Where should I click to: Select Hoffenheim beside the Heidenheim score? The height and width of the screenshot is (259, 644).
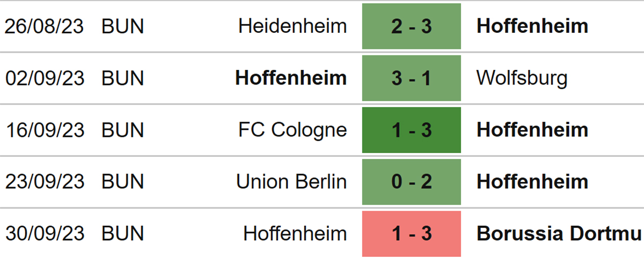tap(532, 26)
